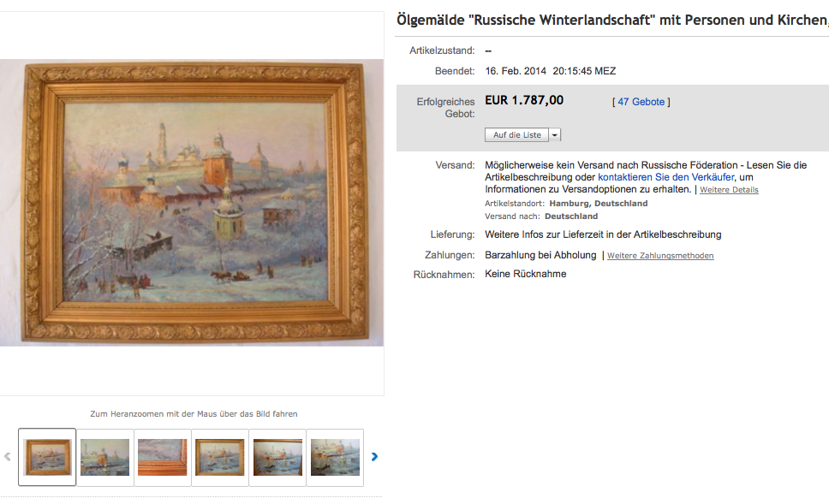Screen dimensions: 829x504
Task: Click the previous thumbnails arrow
Action: click(x=8, y=456)
